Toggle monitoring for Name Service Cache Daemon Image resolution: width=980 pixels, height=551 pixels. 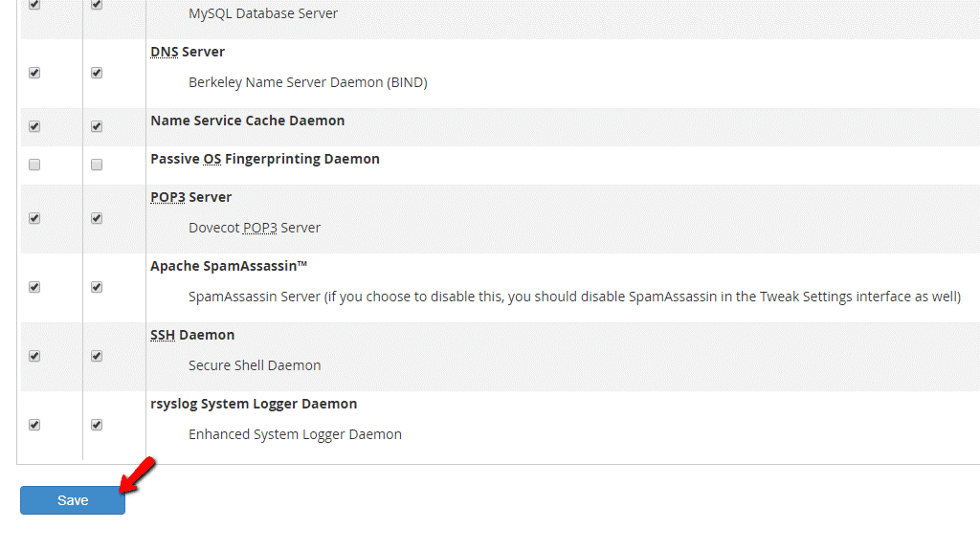pos(96,126)
